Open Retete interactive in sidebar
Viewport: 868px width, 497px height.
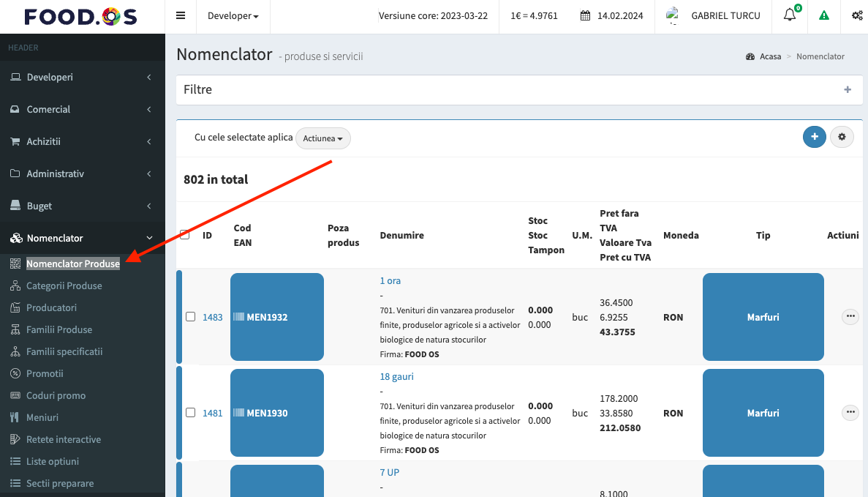[x=64, y=439]
